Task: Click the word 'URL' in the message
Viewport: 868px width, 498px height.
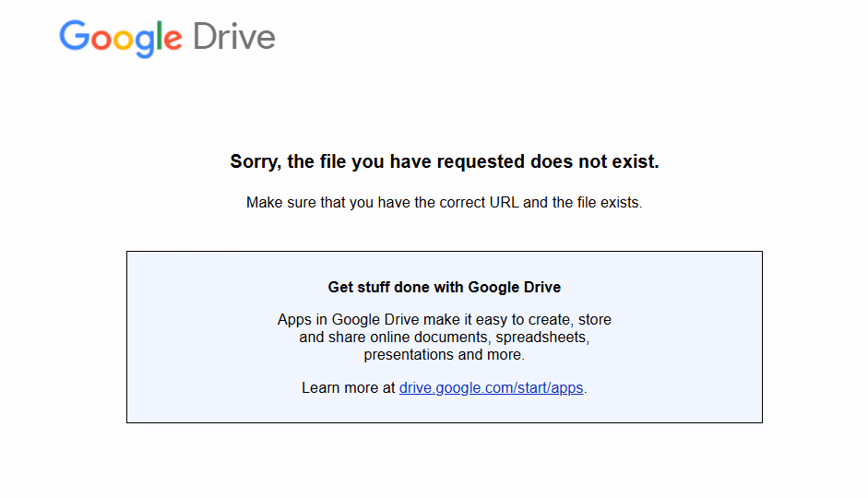Action: tap(505, 203)
